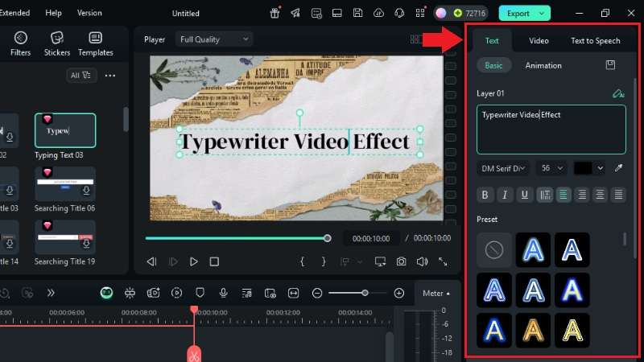
Task: Align text to the center
Action: [600, 195]
